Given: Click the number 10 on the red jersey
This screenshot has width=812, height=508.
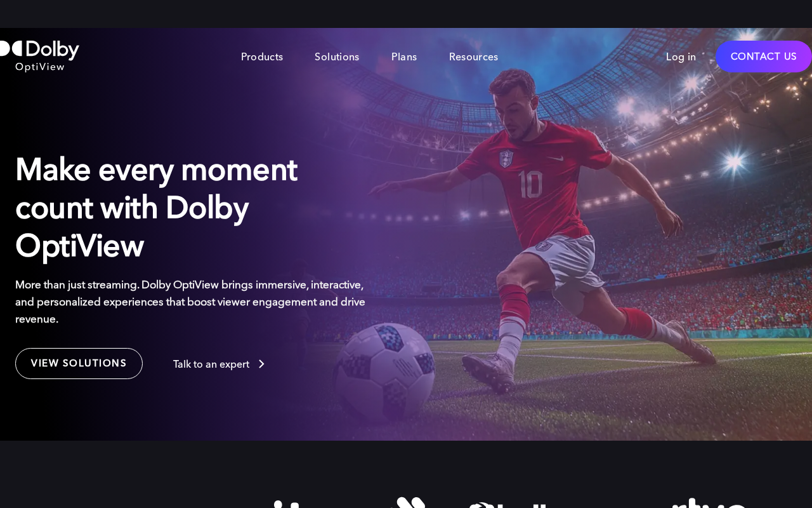Looking at the screenshot, I should click(x=530, y=184).
